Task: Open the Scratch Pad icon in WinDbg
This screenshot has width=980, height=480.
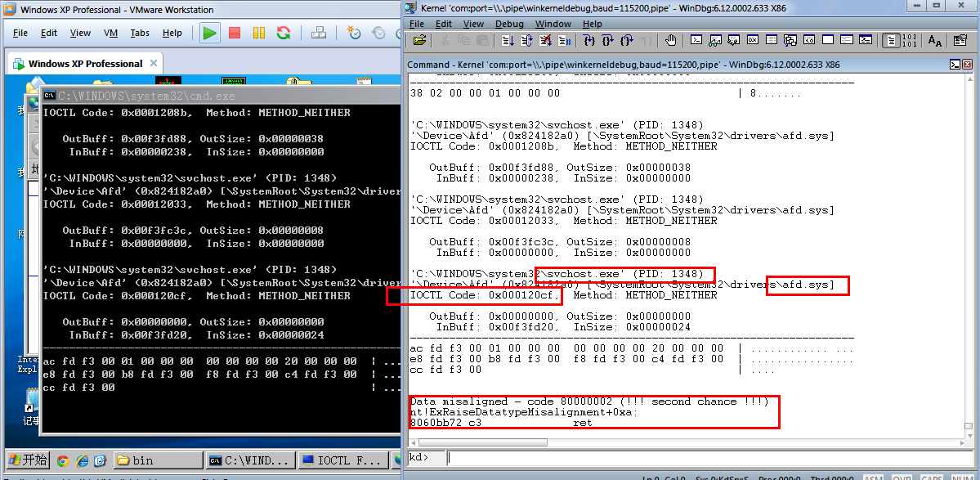Action: coord(827,40)
